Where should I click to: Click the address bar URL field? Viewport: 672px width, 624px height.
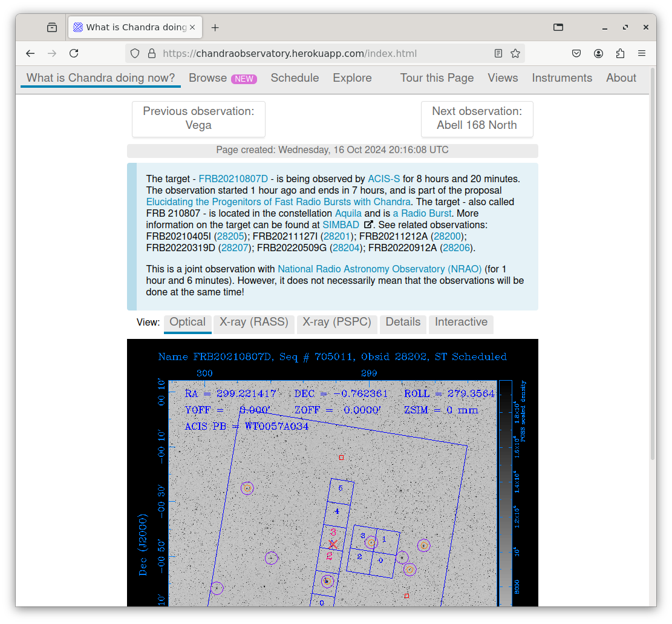point(325,54)
